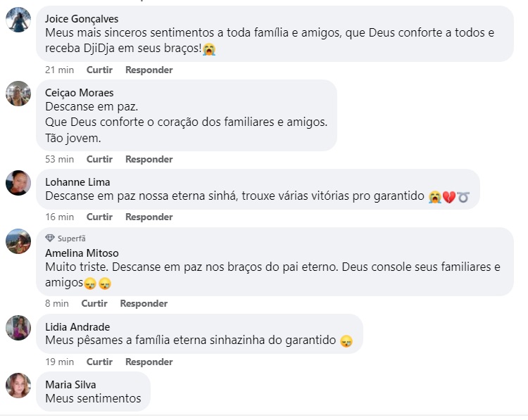Screen dimensions: 528x420
Task: Like Lidia Andrade's comment
Action: (99, 362)
